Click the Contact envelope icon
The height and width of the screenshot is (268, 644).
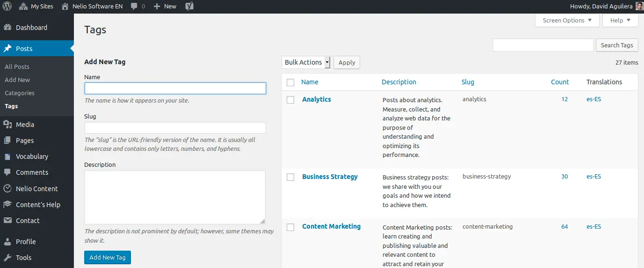click(x=7, y=221)
